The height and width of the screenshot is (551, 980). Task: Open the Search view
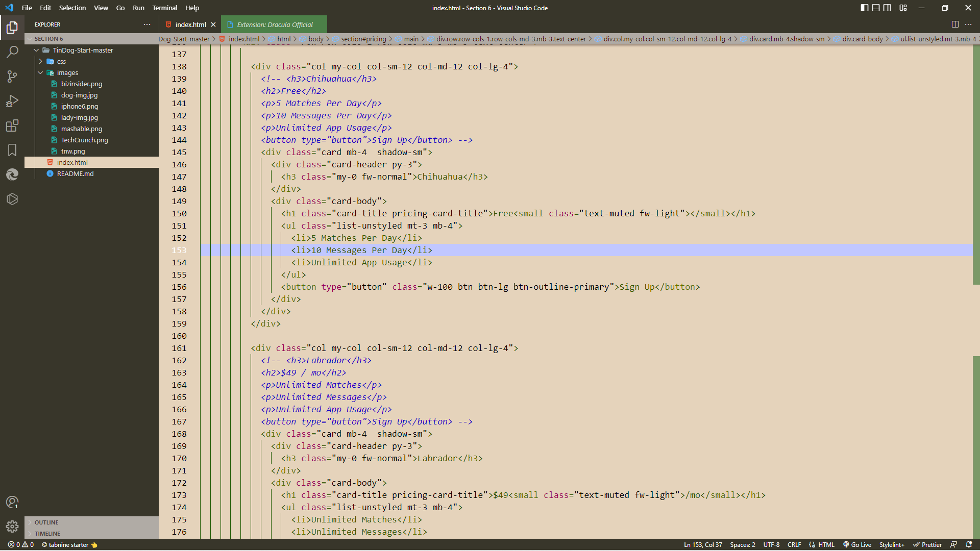[12, 52]
